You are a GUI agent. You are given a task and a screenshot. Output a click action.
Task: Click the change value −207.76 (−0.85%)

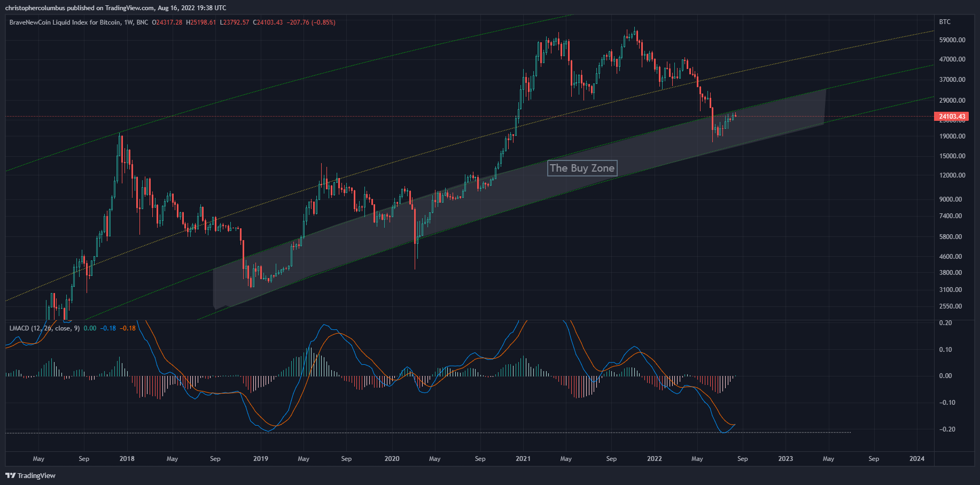pos(311,22)
